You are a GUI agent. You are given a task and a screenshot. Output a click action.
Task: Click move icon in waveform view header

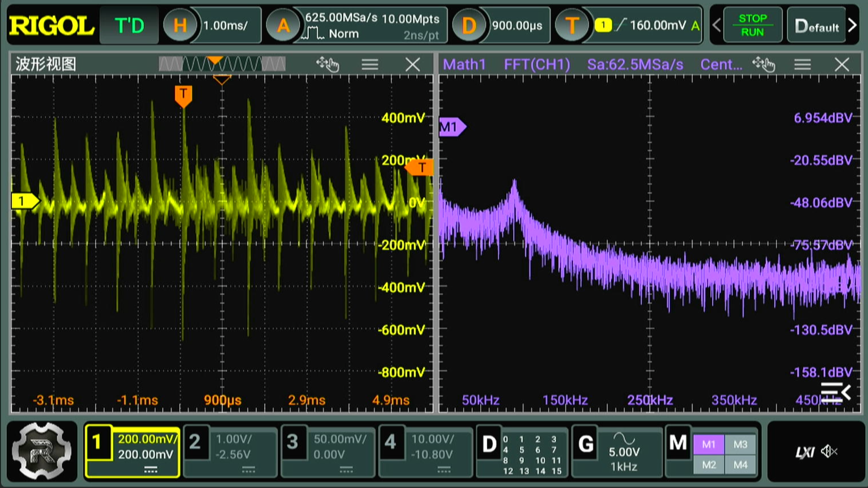pos(327,64)
